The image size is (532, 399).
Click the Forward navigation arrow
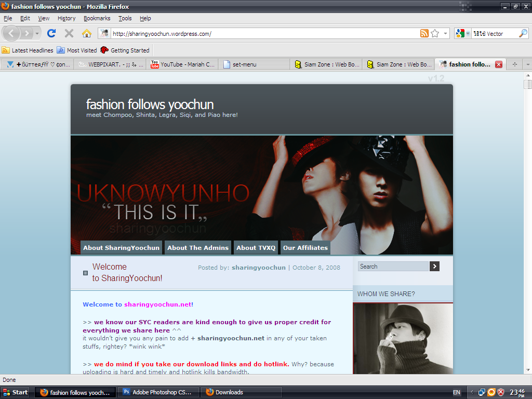coord(26,33)
